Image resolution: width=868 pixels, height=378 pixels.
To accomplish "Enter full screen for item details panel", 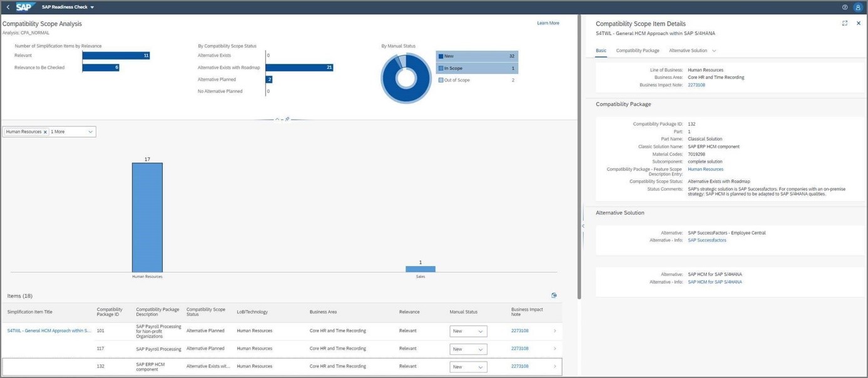I will [x=844, y=23].
